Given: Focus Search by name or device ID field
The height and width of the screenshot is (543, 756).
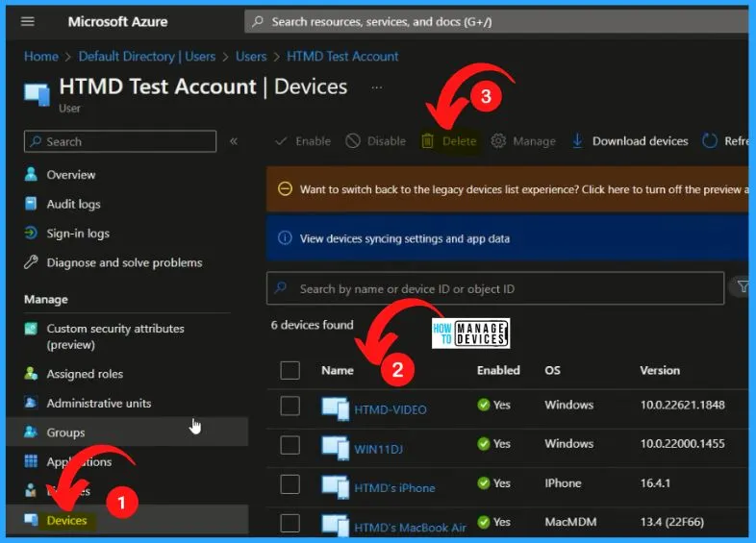Looking at the screenshot, I should [x=495, y=288].
